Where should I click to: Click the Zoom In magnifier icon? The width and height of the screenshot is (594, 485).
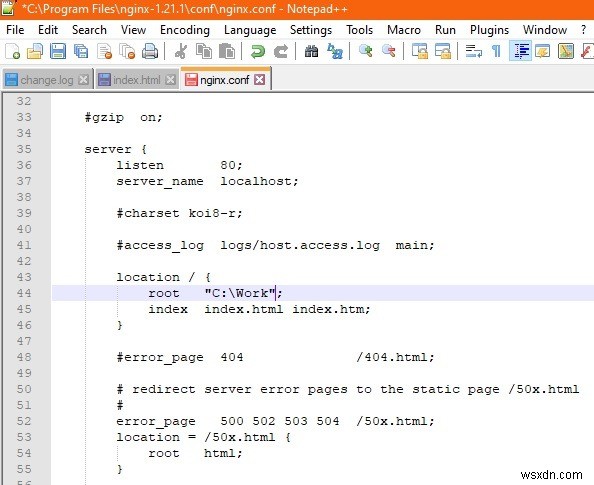(366, 51)
